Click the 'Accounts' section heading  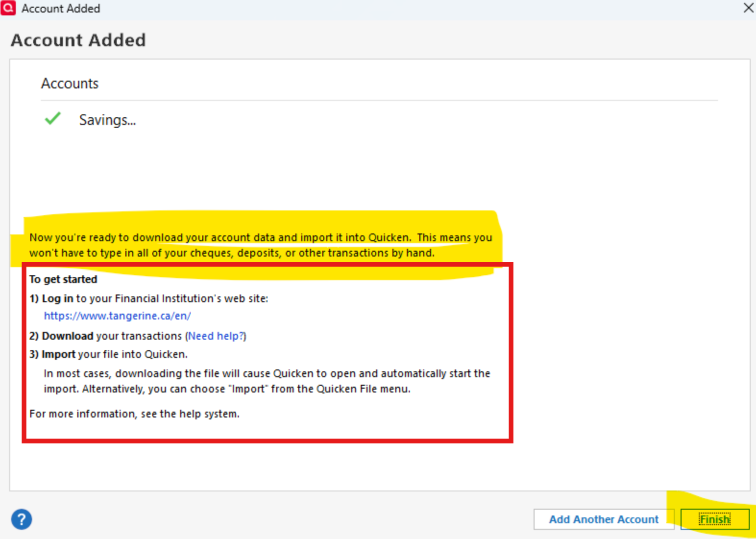pyautogui.click(x=70, y=84)
